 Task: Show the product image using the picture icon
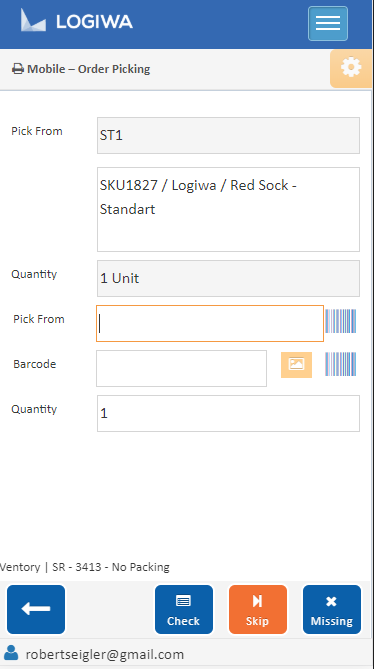tap(296, 365)
